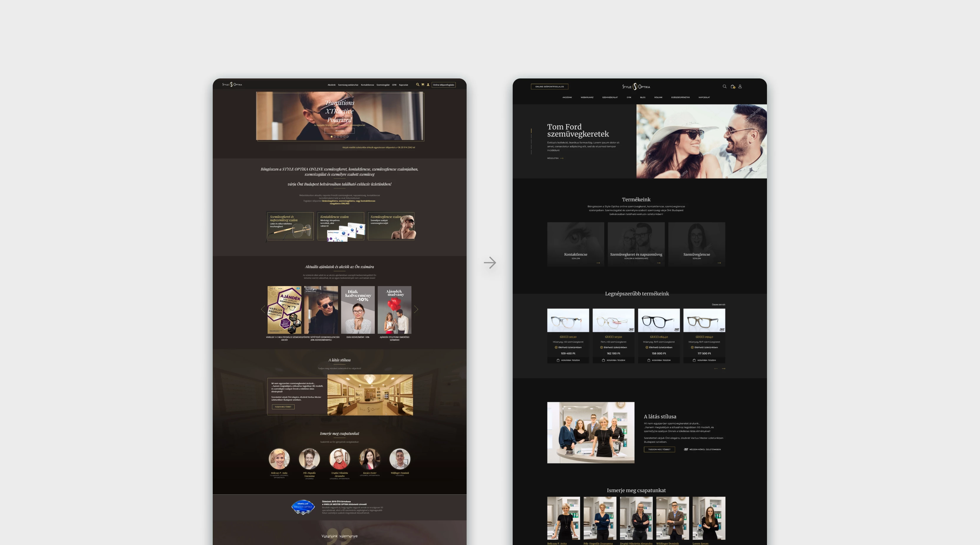Open the Szemüveglencse szalon card on the left page
The image size is (980, 545).
(x=391, y=226)
